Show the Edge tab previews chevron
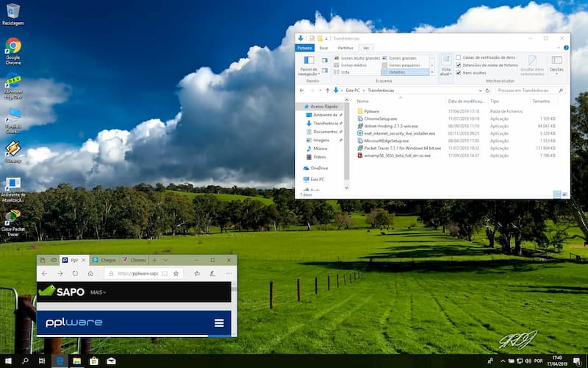Screen dimensions: 588x368 point(165,260)
